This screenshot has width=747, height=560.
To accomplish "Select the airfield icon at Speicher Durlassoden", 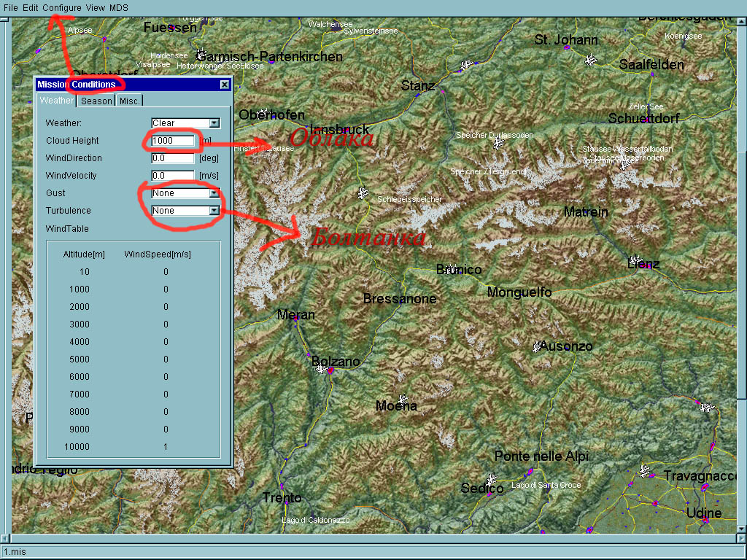I will (499, 143).
